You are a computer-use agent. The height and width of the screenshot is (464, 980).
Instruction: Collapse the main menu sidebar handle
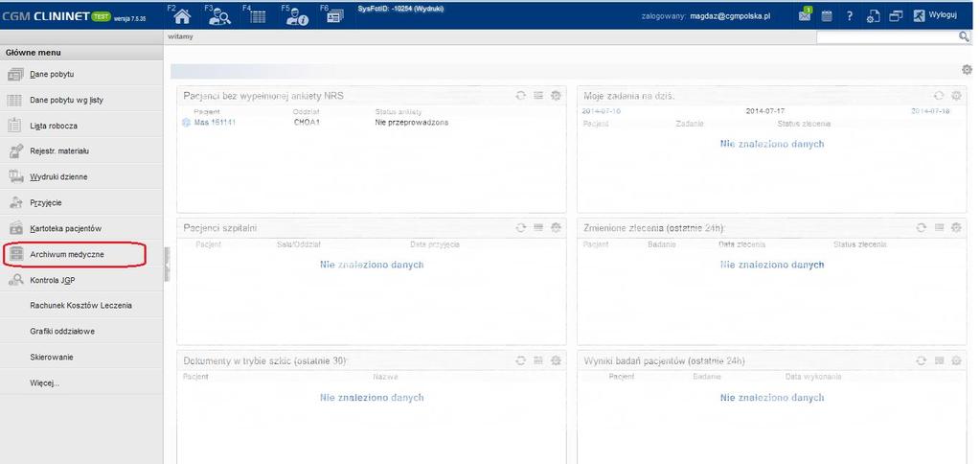click(167, 265)
